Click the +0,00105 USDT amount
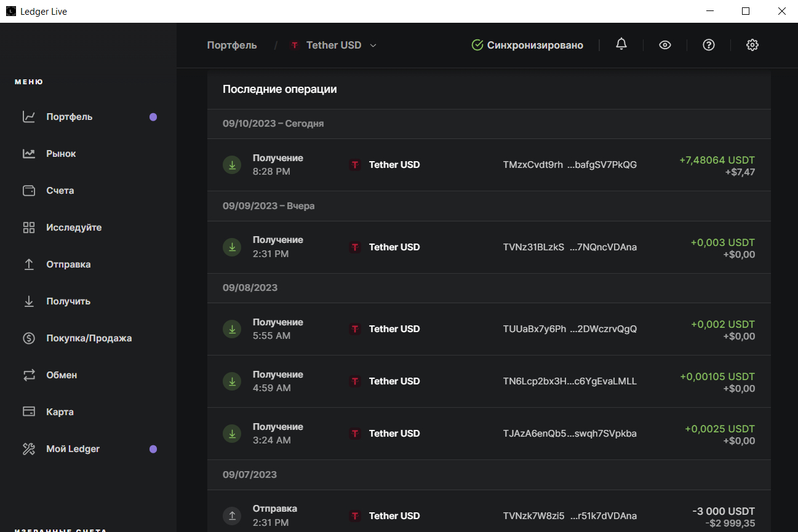 click(x=717, y=376)
